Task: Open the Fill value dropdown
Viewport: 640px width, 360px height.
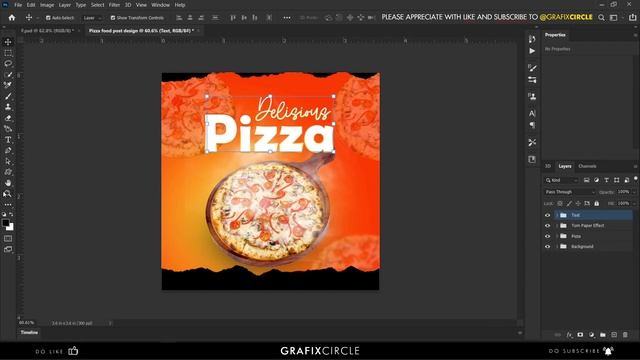Action: click(x=634, y=203)
